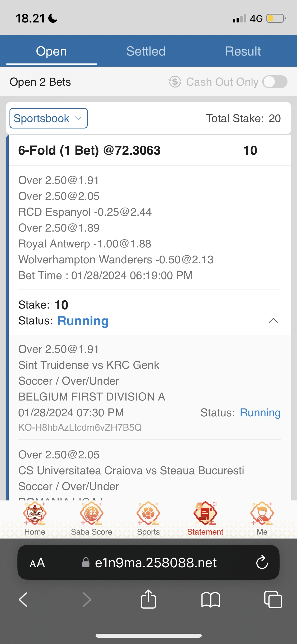Tap the Safari share icon
This screenshot has width=297, height=644.
tap(148, 599)
